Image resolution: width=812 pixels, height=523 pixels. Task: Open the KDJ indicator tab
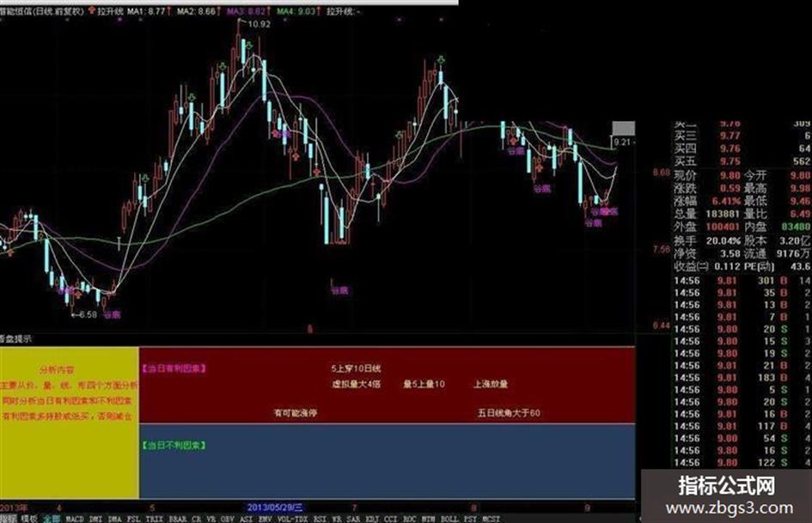click(372, 519)
